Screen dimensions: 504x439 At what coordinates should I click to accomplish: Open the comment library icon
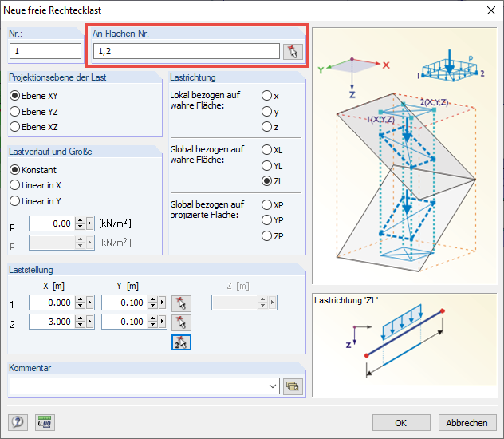293,386
